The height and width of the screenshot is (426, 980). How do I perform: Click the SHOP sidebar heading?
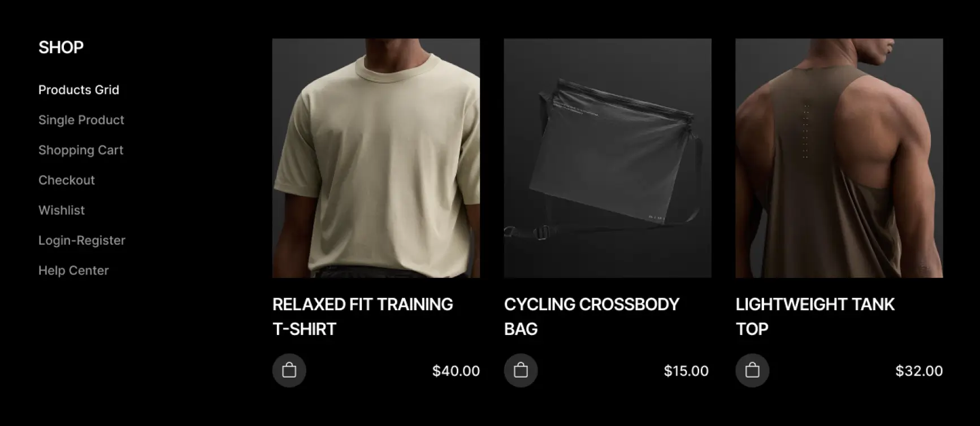pos(61,47)
